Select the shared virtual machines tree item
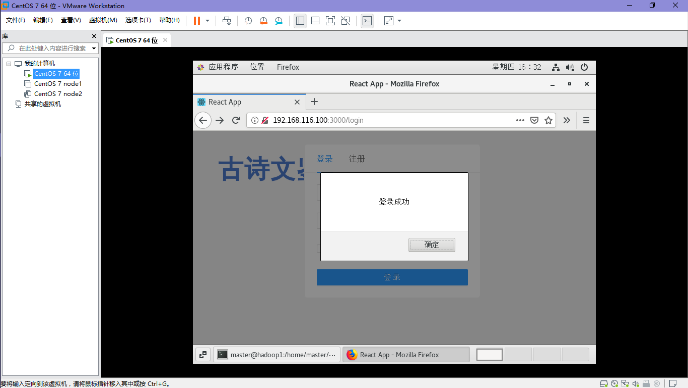Viewport: 688px width, 388px height. click(x=42, y=104)
